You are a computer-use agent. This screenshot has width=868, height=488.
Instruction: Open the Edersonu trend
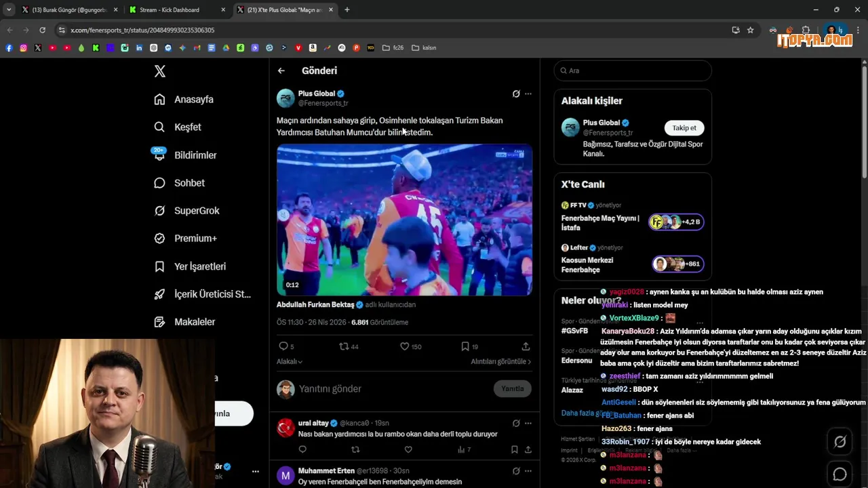(576, 361)
